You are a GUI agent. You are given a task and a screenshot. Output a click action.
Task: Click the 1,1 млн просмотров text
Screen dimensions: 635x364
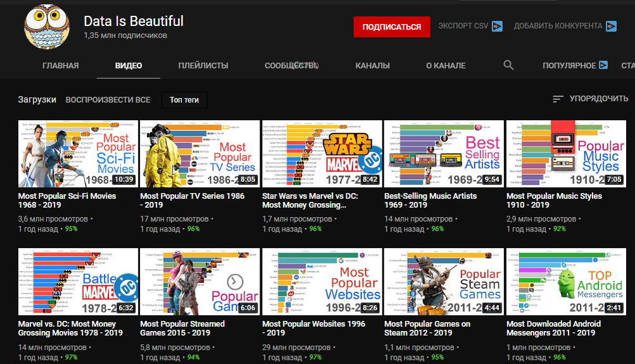(419, 348)
